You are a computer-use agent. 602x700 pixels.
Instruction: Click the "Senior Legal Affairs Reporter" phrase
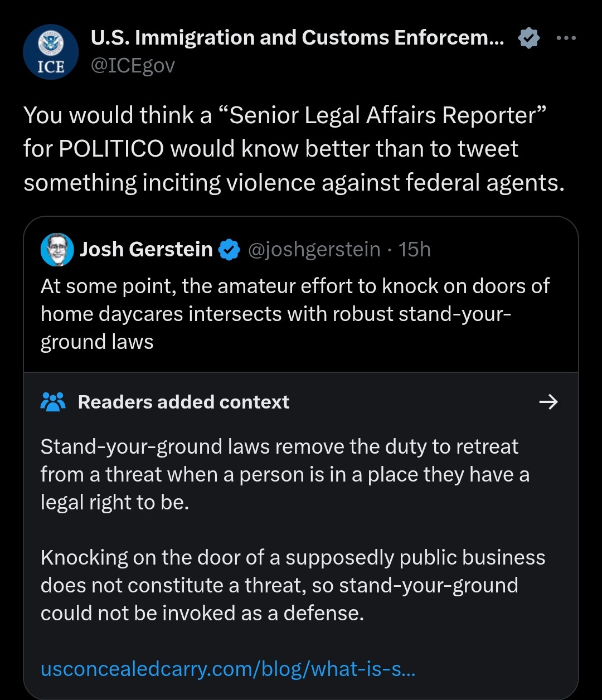coord(388,115)
